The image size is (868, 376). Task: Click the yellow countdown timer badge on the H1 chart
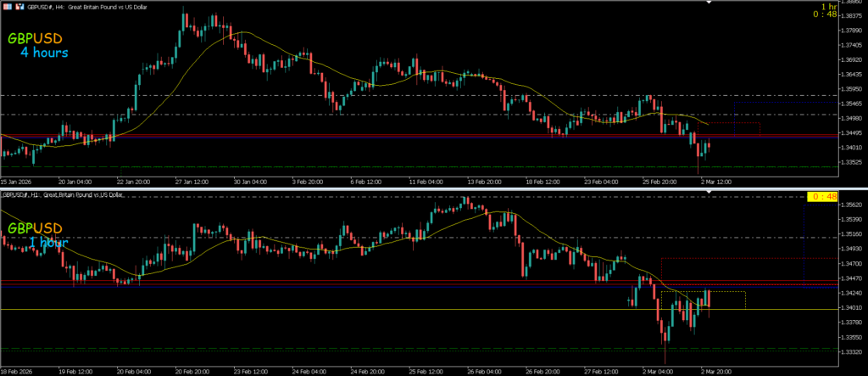[819, 197]
